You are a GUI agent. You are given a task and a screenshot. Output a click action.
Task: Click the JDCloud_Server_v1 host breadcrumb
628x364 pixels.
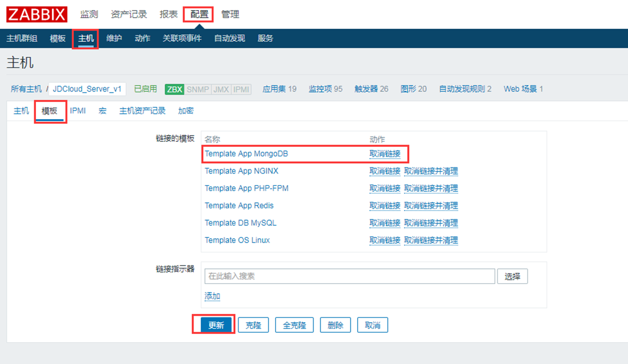(87, 89)
